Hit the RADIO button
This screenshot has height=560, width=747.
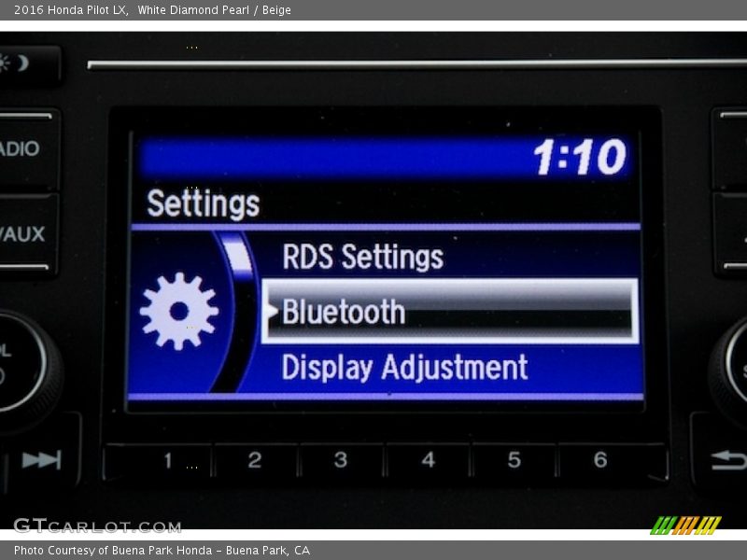(28, 149)
